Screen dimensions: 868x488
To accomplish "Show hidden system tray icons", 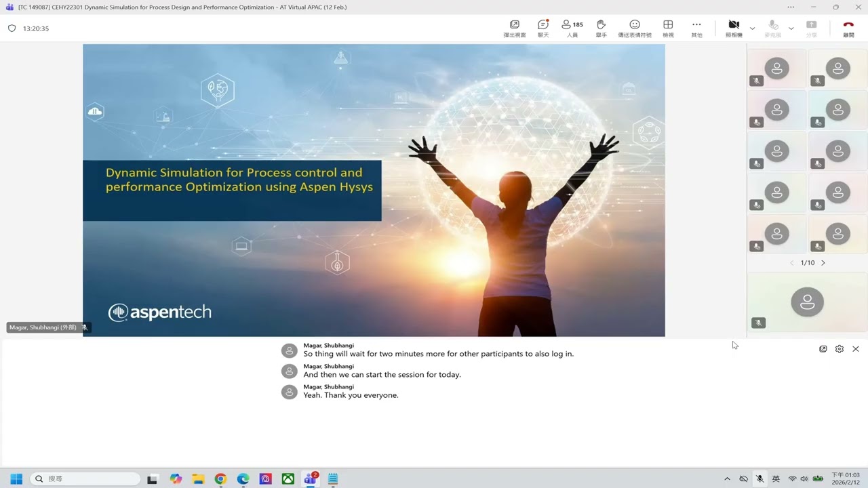I will 727,479.
